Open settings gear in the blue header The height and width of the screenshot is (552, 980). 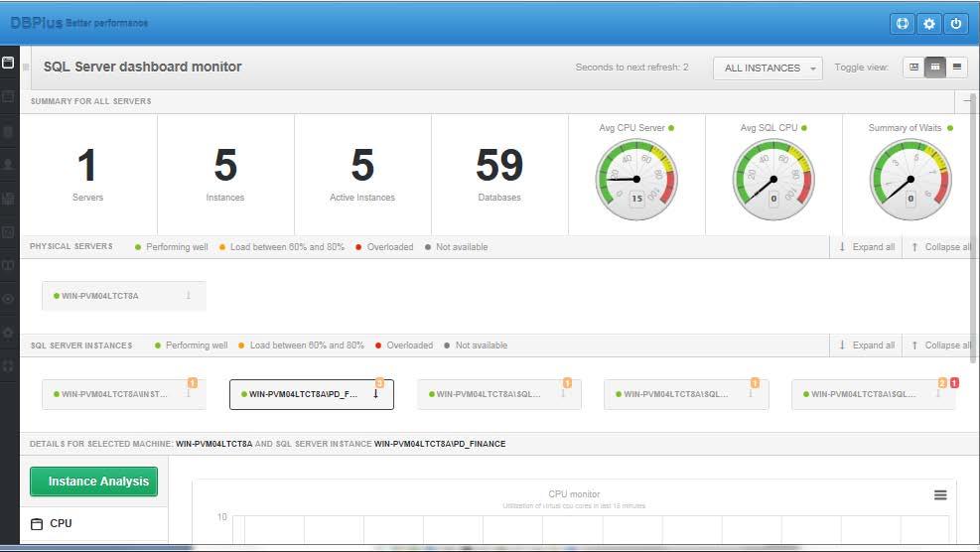[929, 24]
